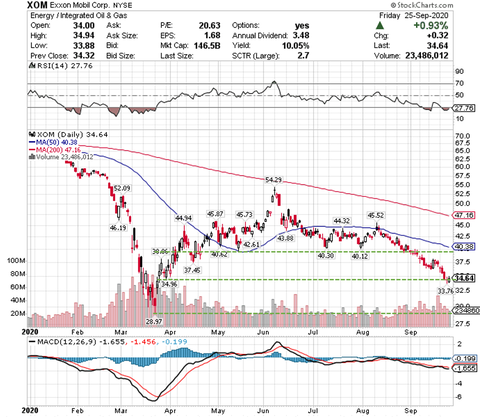Click the 52.09 price label in March
The width and height of the screenshot is (480, 417).
(x=122, y=188)
